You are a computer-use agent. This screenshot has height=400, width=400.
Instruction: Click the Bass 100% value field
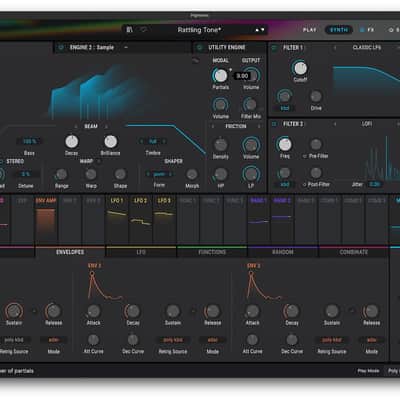pyautogui.click(x=29, y=141)
